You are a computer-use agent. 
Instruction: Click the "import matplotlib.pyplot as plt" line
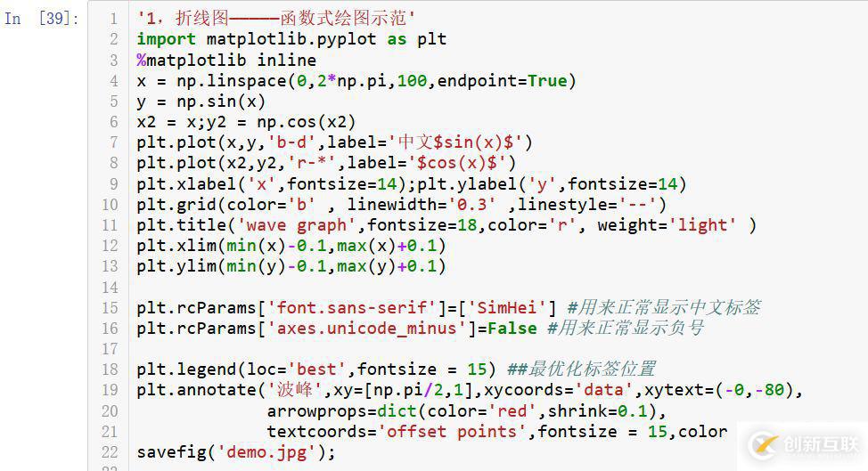click(x=291, y=39)
